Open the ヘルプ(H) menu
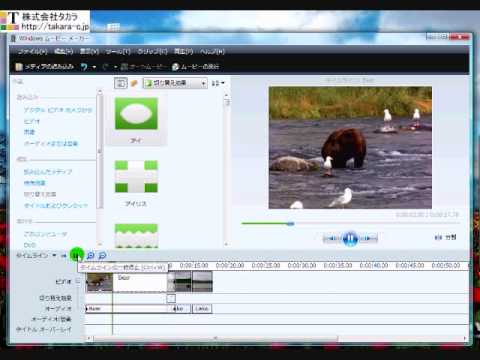This screenshot has height=360, width=480. (x=212, y=51)
